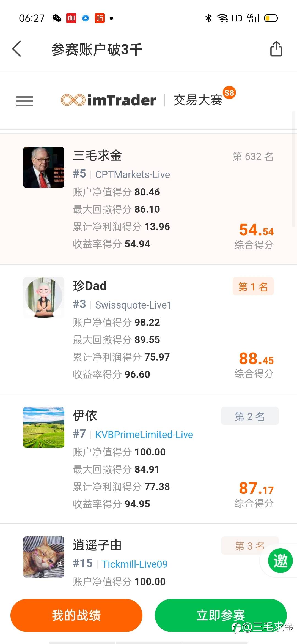This screenshot has width=297, height=644.
Task: Click the green invite floating icon
Action: pyautogui.click(x=280, y=561)
